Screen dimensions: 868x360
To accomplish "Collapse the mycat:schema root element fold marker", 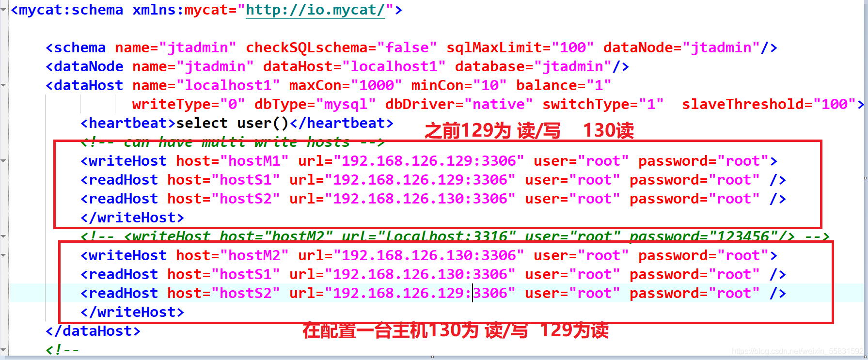I will click(3, 9).
